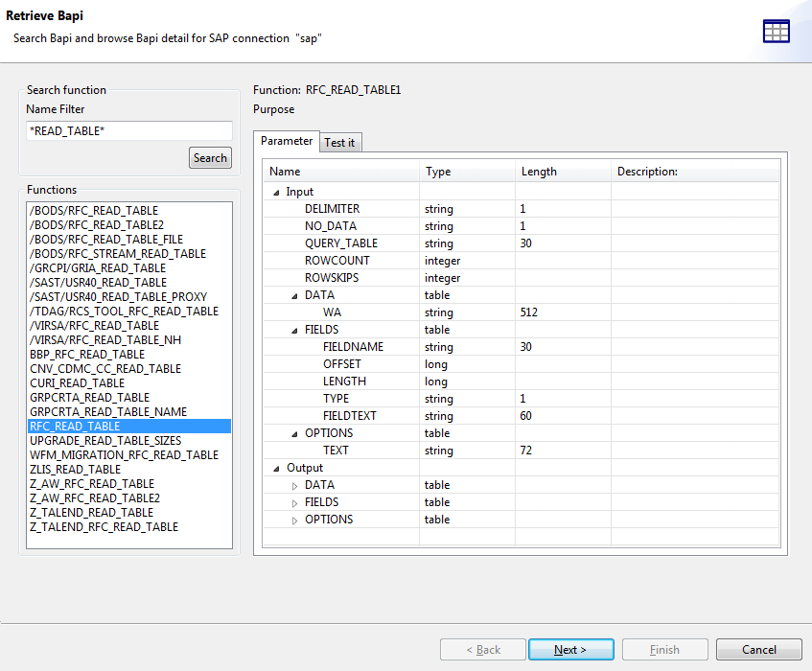Image resolution: width=812 pixels, height=671 pixels.
Task: Select the Parameter tab
Action: click(287, 141)
